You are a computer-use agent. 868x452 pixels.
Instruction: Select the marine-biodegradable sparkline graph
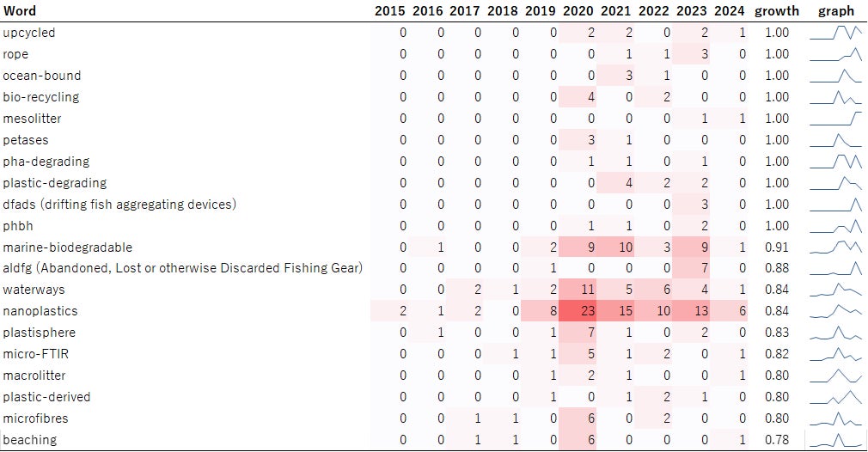coord(836,247)
